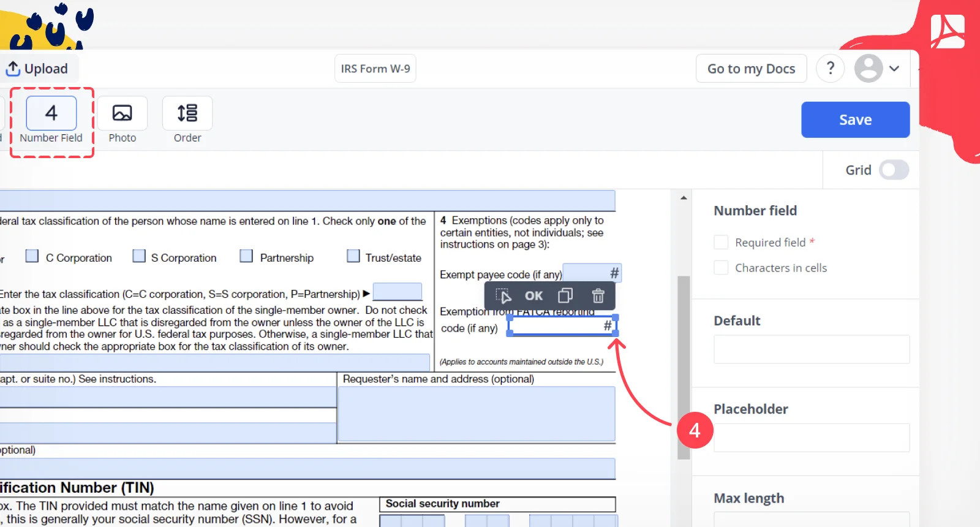Click the select-cursor icon in field toolbar
The image size is (980, 527).
tap(503, 296)
